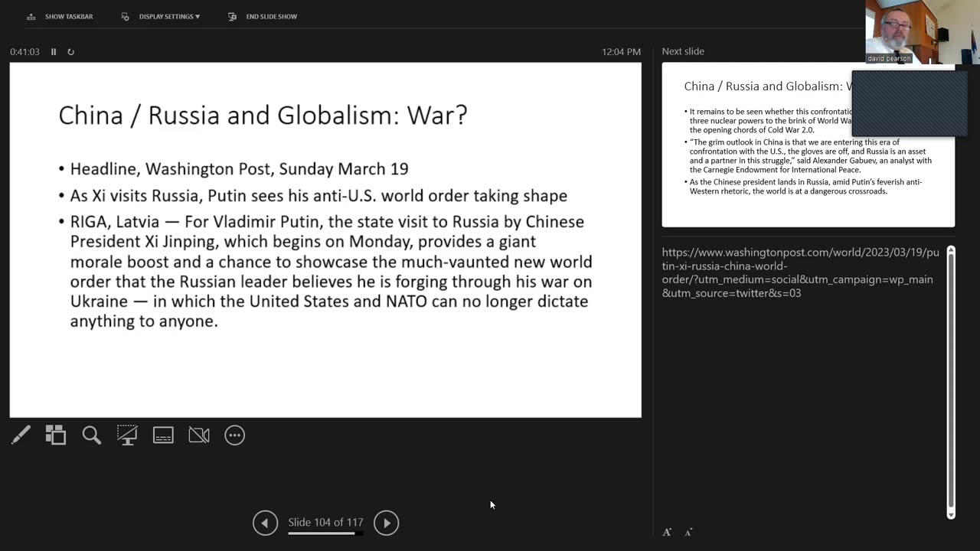The width and height of the screenshot is (980, 551).
Task: Select the pen and laser pointer tool
Action: tap(21, 435)
